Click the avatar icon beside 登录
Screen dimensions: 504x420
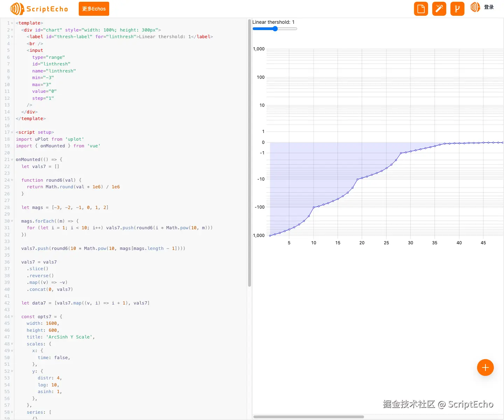click(475, 7)
